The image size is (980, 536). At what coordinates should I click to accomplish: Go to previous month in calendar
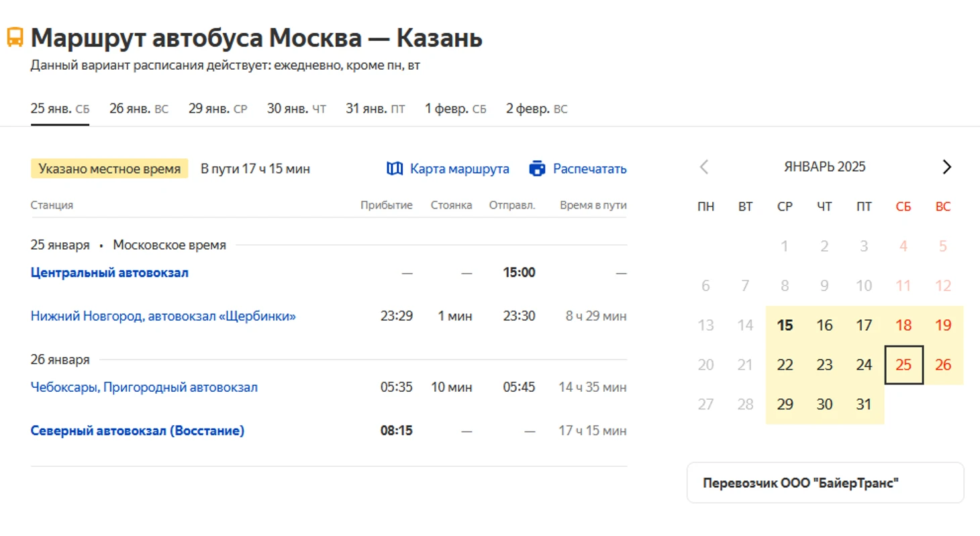pos(704,167)
